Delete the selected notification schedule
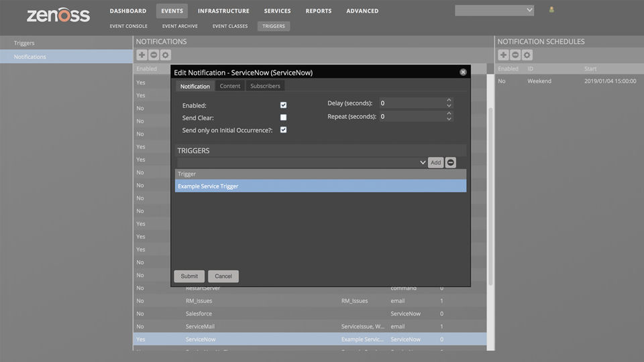This screenshot has width=644, height=362. [515, 55]
